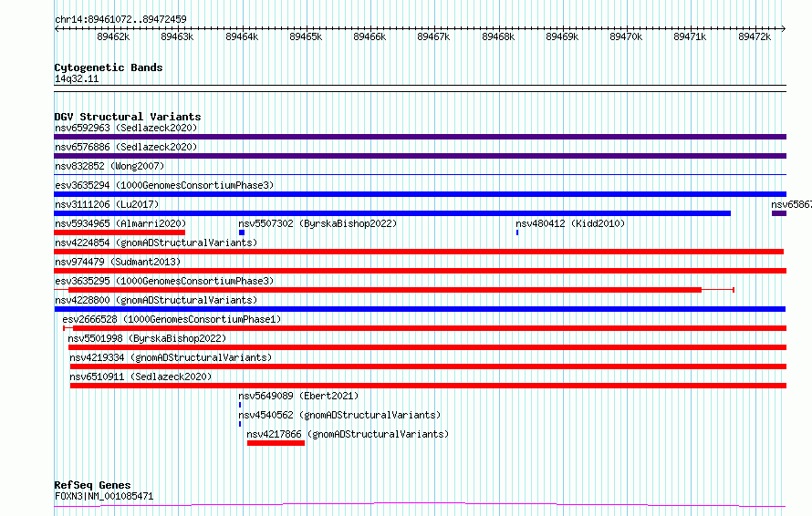Click the 89464k ruler position

pos(242,36)
